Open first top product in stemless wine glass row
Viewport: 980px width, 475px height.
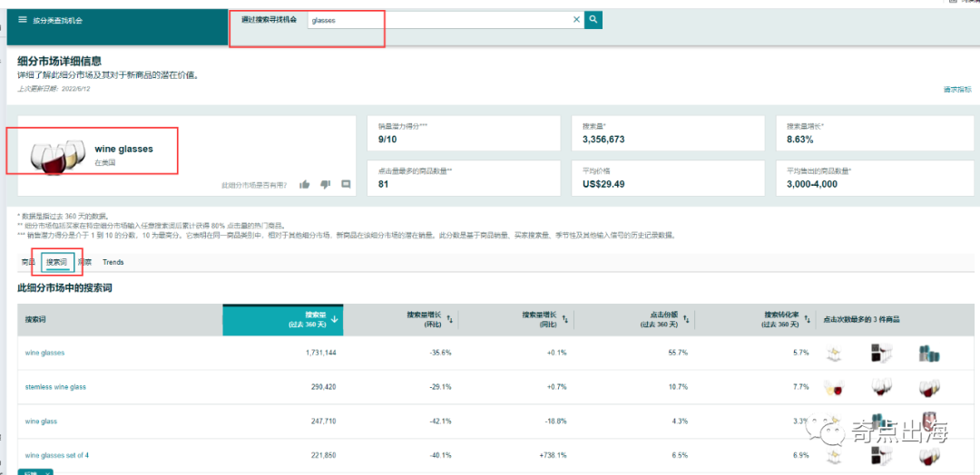833,388
